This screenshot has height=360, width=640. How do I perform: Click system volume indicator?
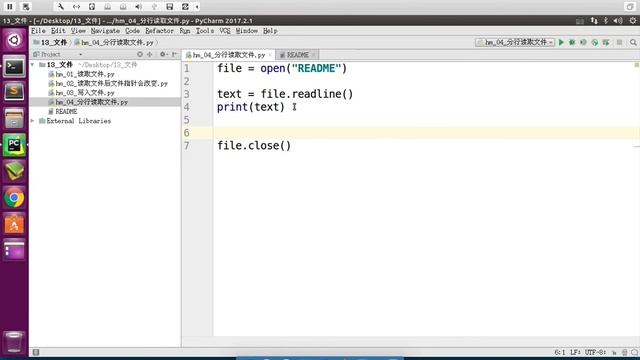(618, 21)
